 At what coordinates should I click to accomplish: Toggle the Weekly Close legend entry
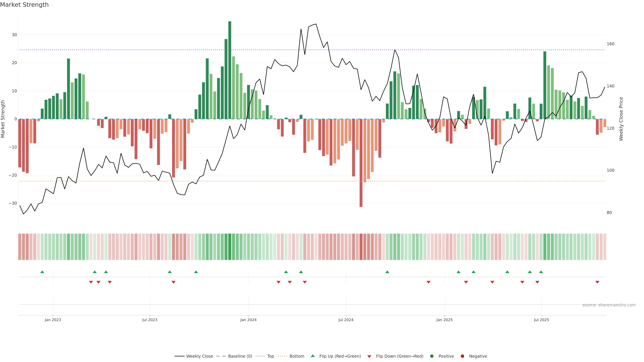(x=199, y=356)
